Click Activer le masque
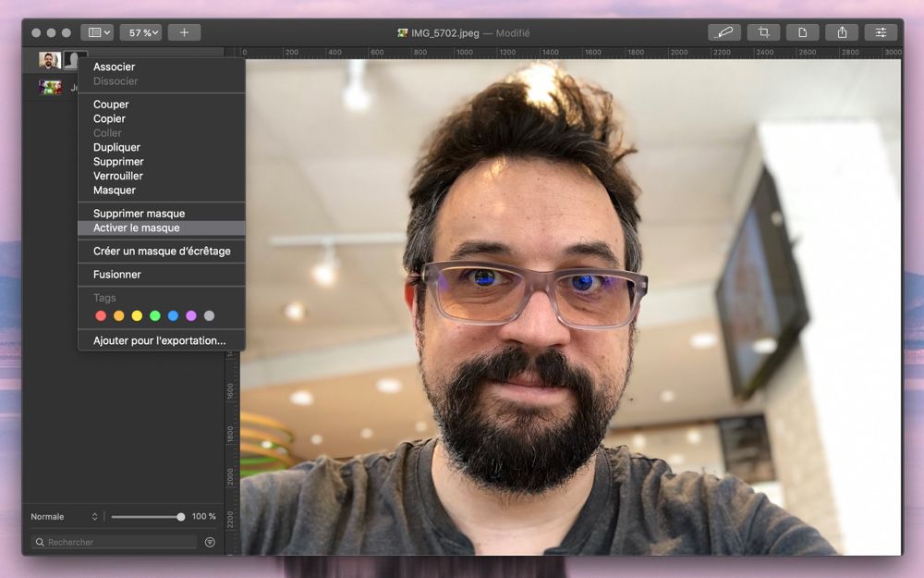The width and height of the screenshot is (924, 578). click(162, 228)
